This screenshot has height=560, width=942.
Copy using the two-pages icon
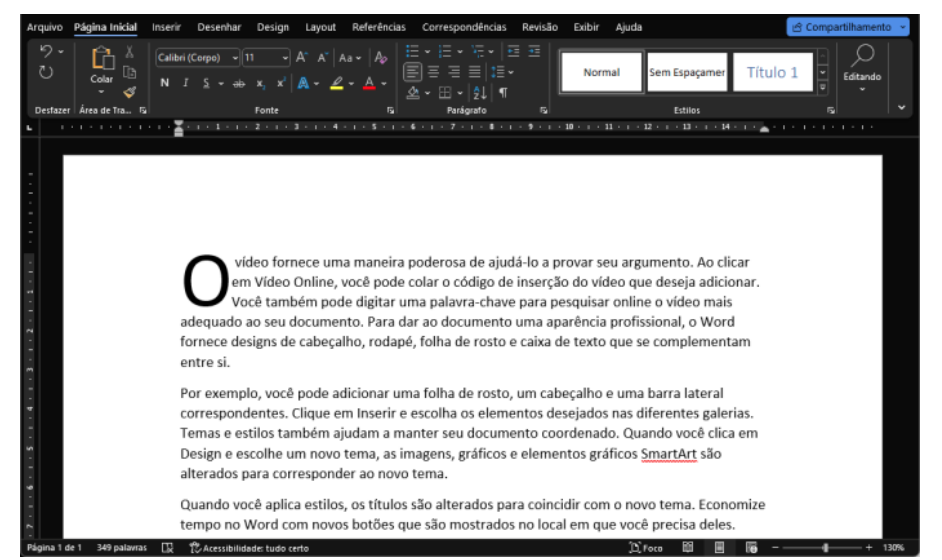point(129,72)
